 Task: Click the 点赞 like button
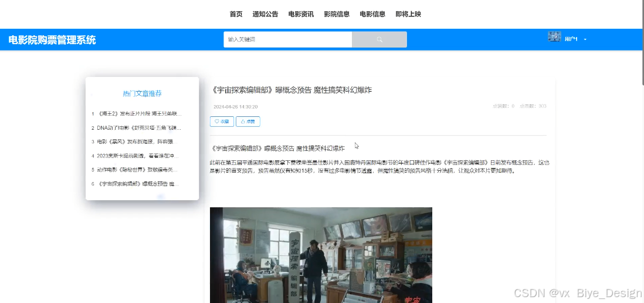coord(248,122)
